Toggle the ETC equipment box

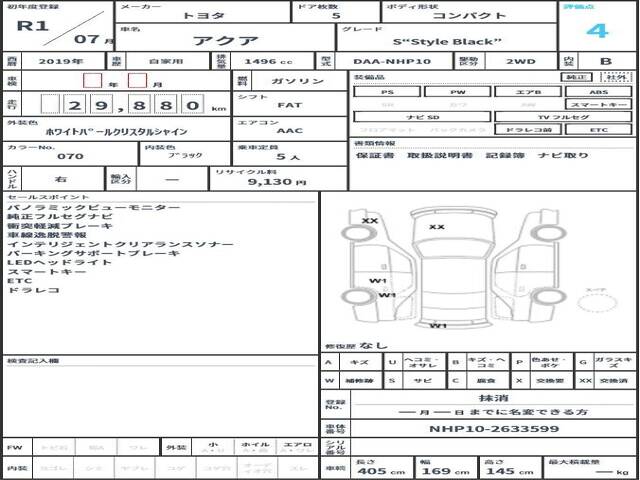pyautogui.click(x=596, y=130)
